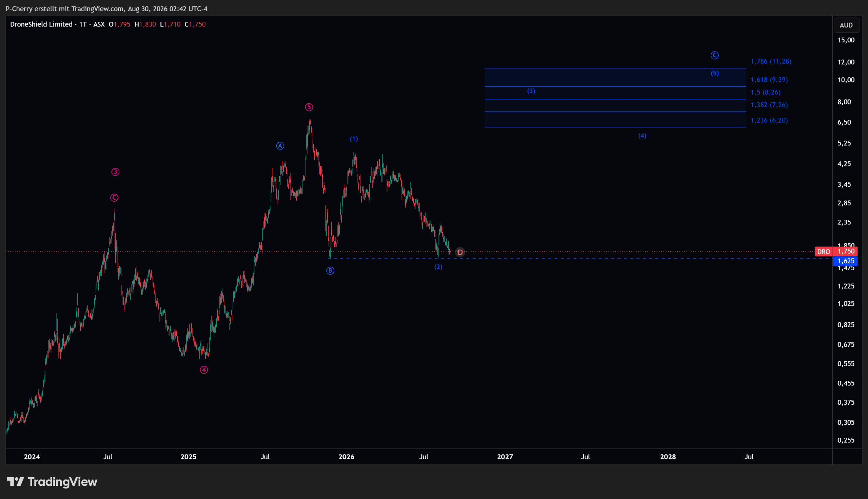Click the TradingView logo
The image size is (868, 499).
tap(52, 482)
